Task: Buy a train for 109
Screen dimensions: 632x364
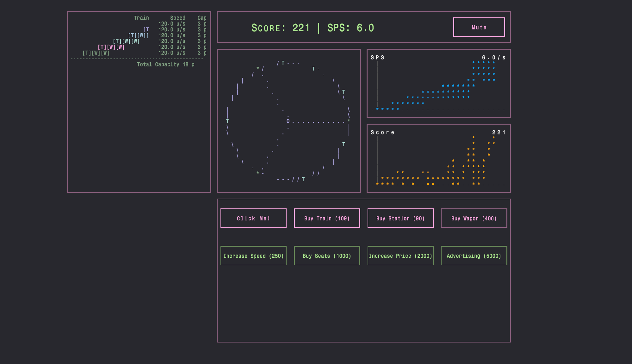Action: point(327,218)
